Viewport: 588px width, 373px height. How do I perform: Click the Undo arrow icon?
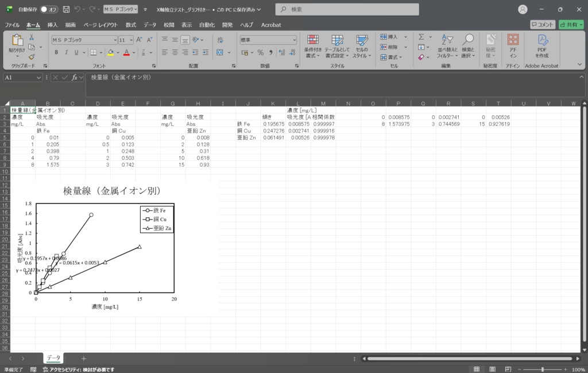point(78,9)
